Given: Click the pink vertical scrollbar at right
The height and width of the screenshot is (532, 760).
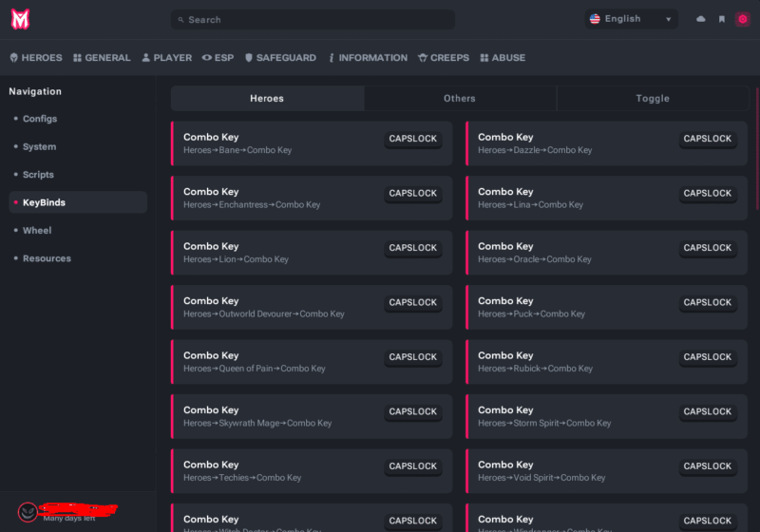Looking at the screenshot, I should click(757, 148).
